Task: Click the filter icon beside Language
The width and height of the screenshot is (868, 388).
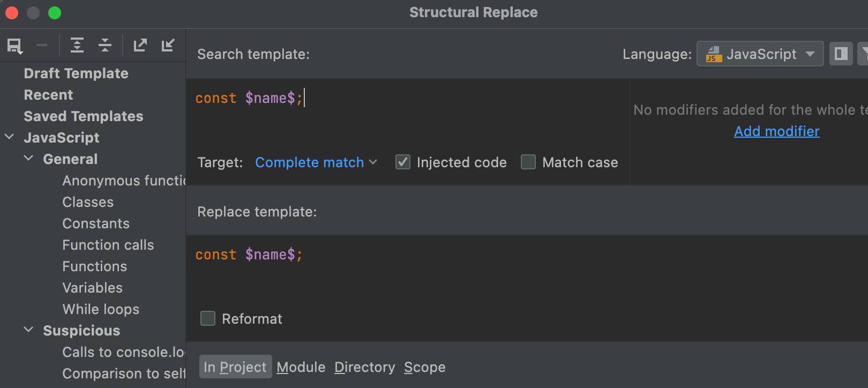Action: pyautogui.click(x=863, y=54)
